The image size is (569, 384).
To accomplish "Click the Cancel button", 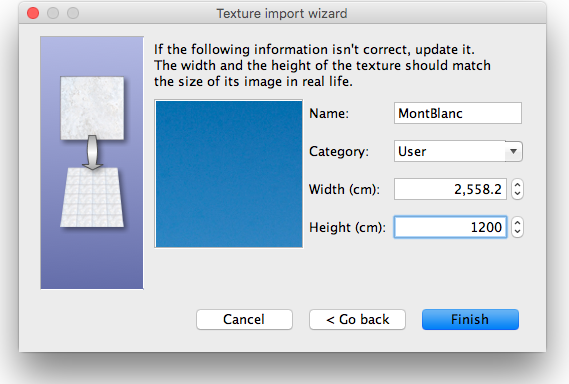I will click(x=244, y=319).
